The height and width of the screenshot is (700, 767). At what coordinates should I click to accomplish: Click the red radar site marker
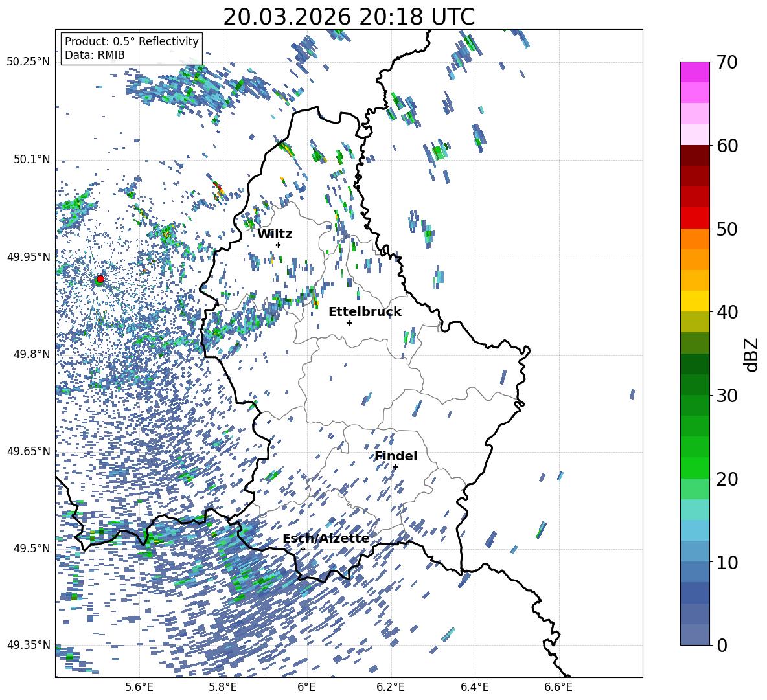coord(100,279)
